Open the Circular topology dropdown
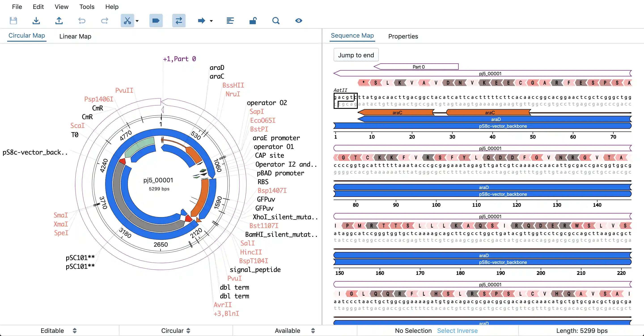Viewport: 644px width, 336px height. tap(176, 330)
